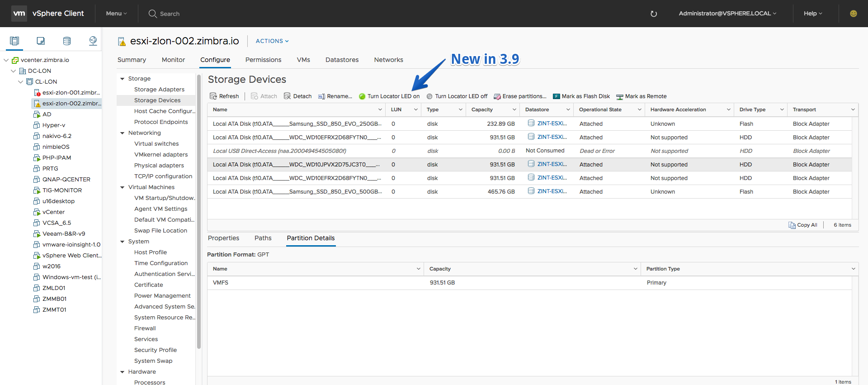Open the Networking inventory view icon

pos(93,41)
